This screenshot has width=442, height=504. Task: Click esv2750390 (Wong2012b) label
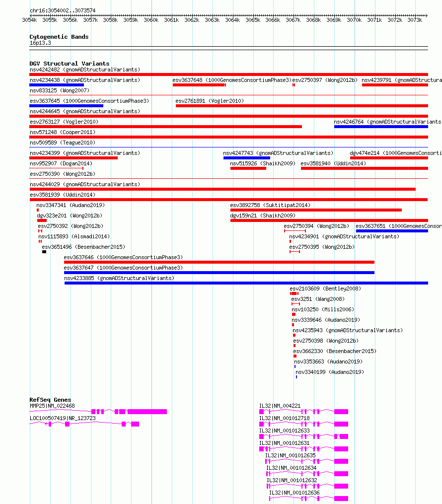(63, 174)
